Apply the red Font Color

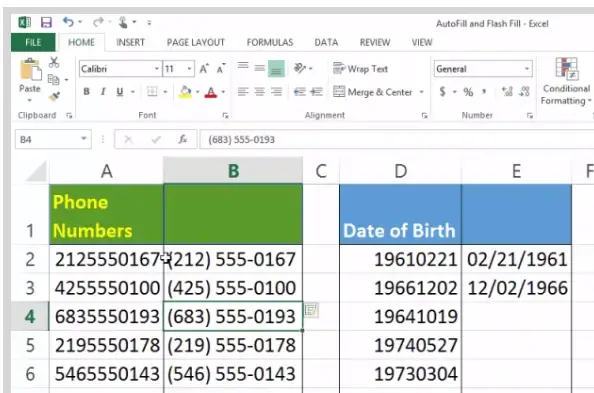[211, 92]
